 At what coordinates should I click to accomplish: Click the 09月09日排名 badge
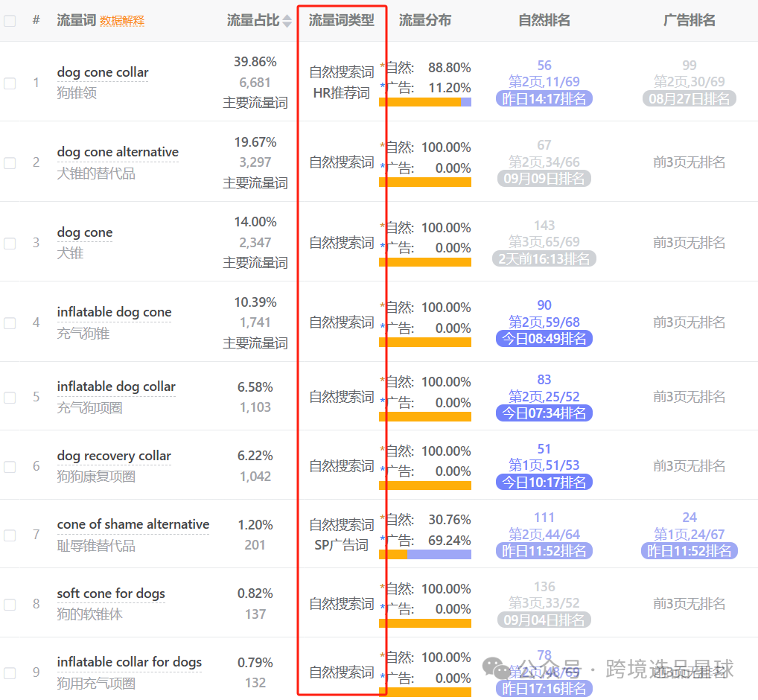pyautogui.click(x=544, y=179)
